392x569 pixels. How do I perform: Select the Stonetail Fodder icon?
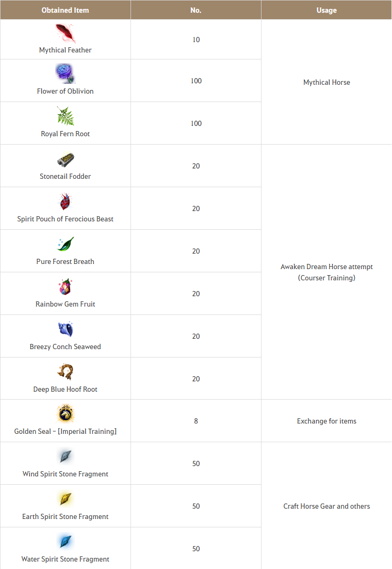tap(65, 160)
